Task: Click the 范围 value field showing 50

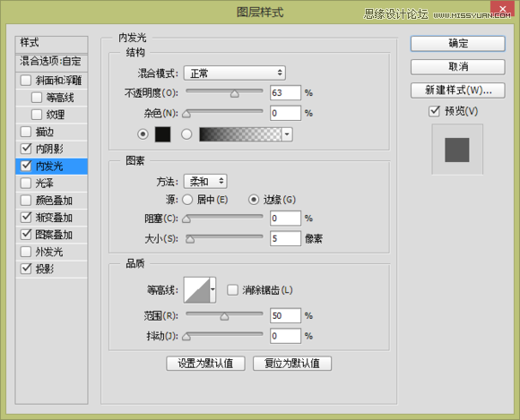Action: pos(285,315)
